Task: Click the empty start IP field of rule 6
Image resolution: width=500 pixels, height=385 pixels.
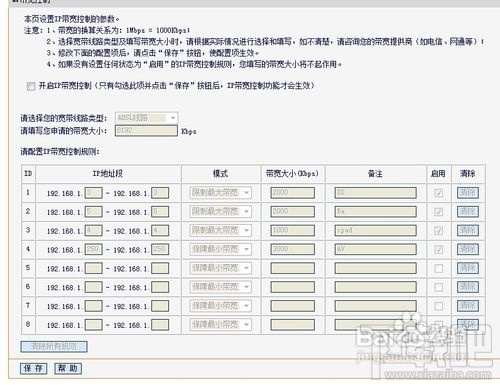Action: click(x=94, y=287)
